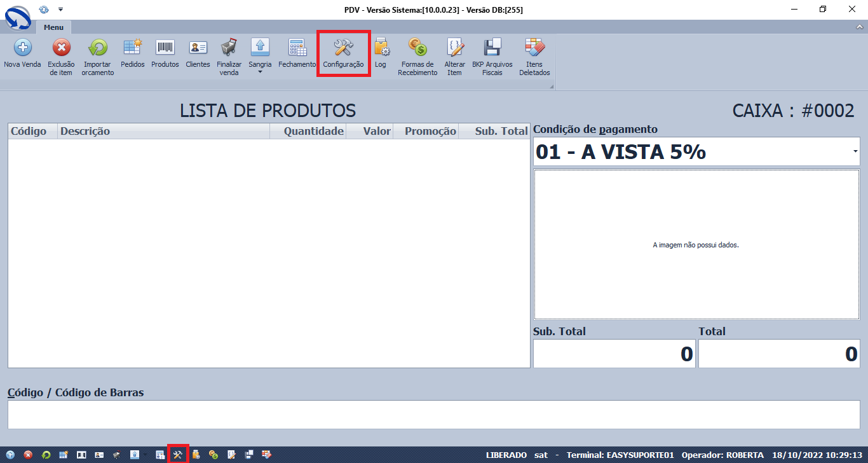Open Itens Deletados in the ribbon
Viewport: 868px width, 463px height.
click(x=534, y=57)
